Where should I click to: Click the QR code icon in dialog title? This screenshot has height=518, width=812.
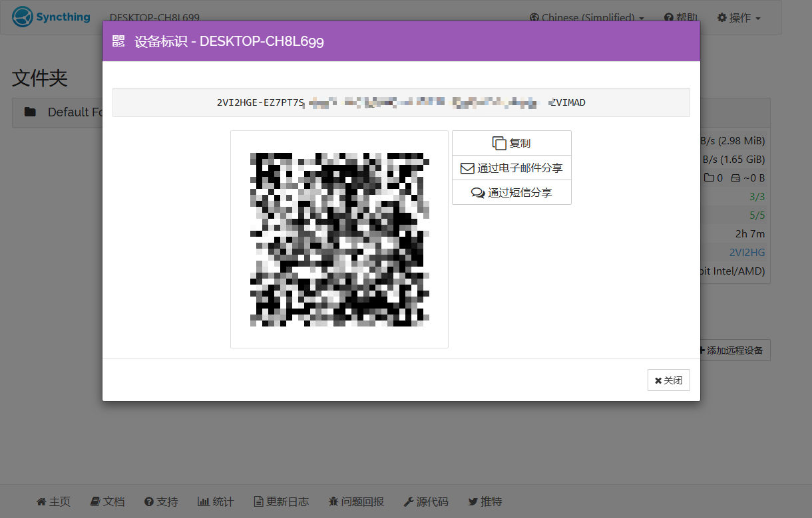coord(118,41)
